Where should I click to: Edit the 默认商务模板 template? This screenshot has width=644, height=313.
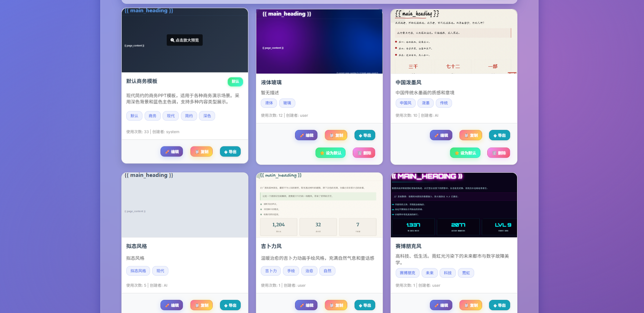172,151
